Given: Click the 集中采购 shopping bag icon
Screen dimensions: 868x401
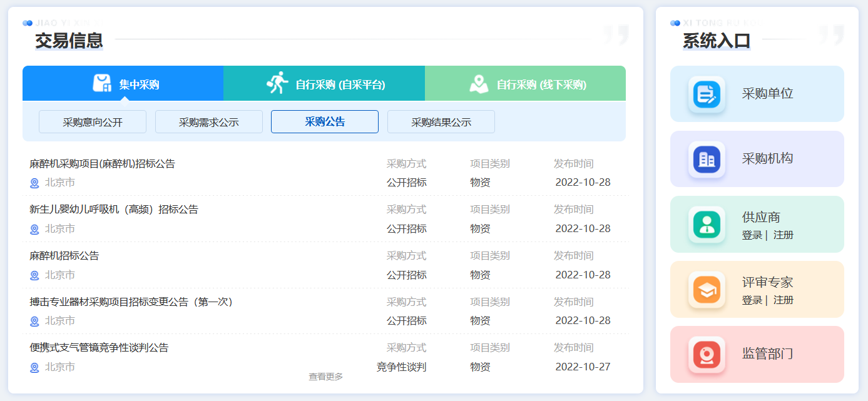Looking at the screenshot, I should [x=102, y=83].
